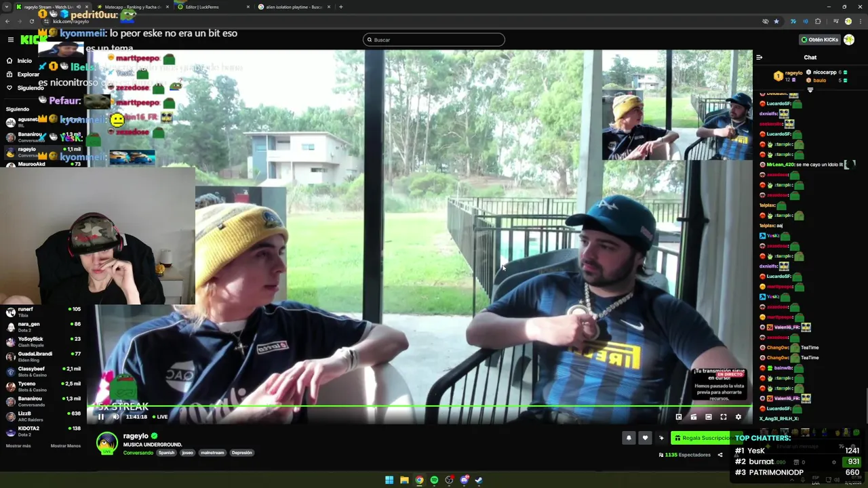Open Classybeef channel in sidebar

tap(43, 371)
